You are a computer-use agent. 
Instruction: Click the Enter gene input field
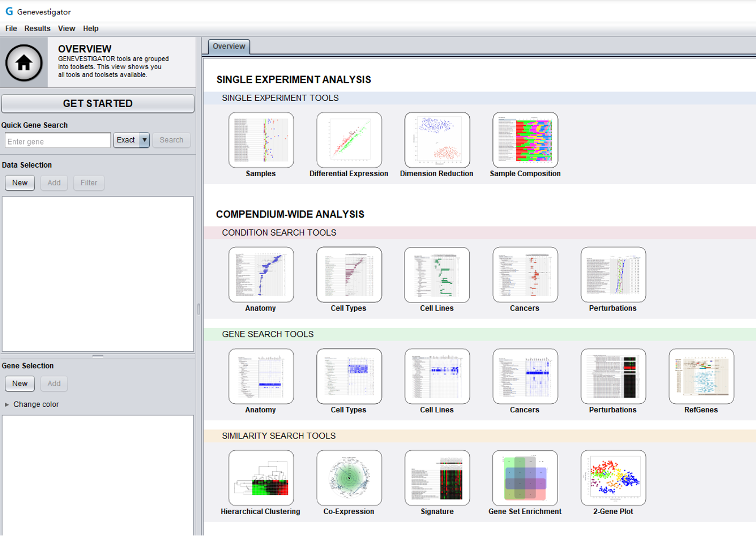58,141
